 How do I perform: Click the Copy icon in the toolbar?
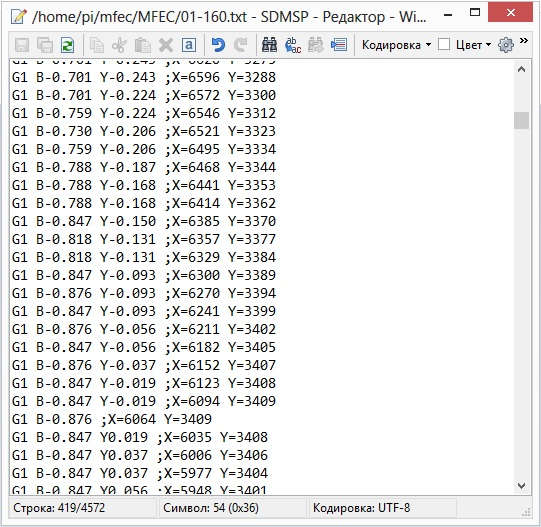pyautogui.click(x=96, y=45)
